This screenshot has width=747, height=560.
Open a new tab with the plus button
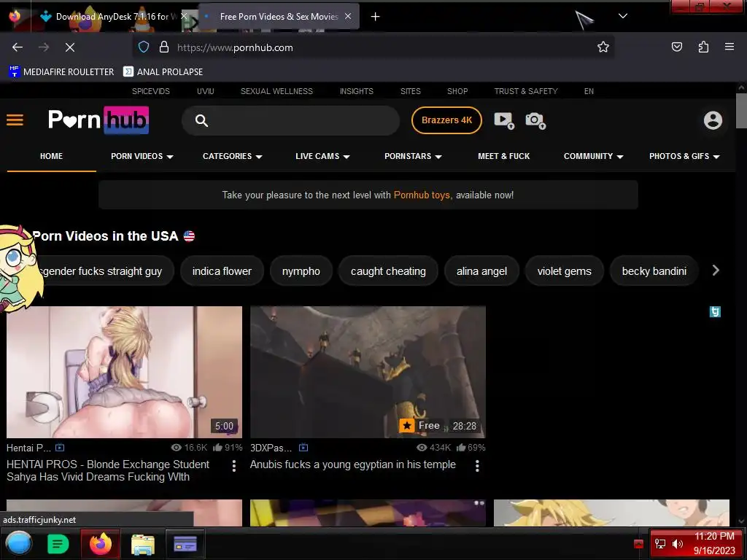point(375,17)
